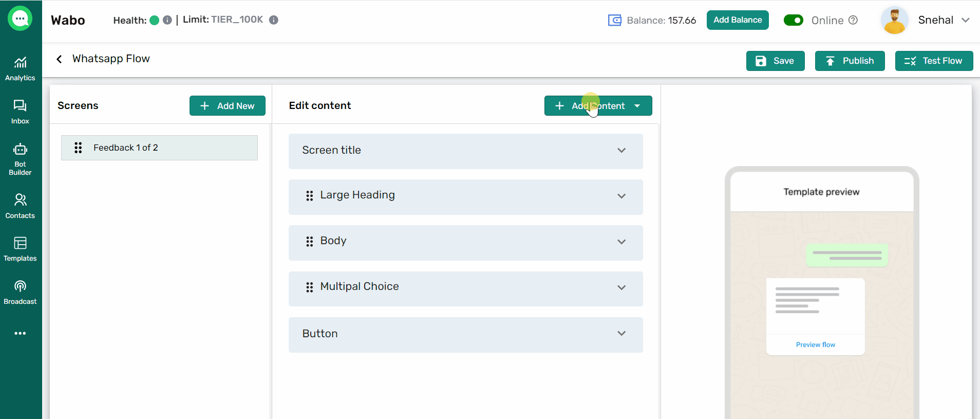980x419 pixels.
Task: Click the three-dot more options icon
Action: [x=20, y=333]
